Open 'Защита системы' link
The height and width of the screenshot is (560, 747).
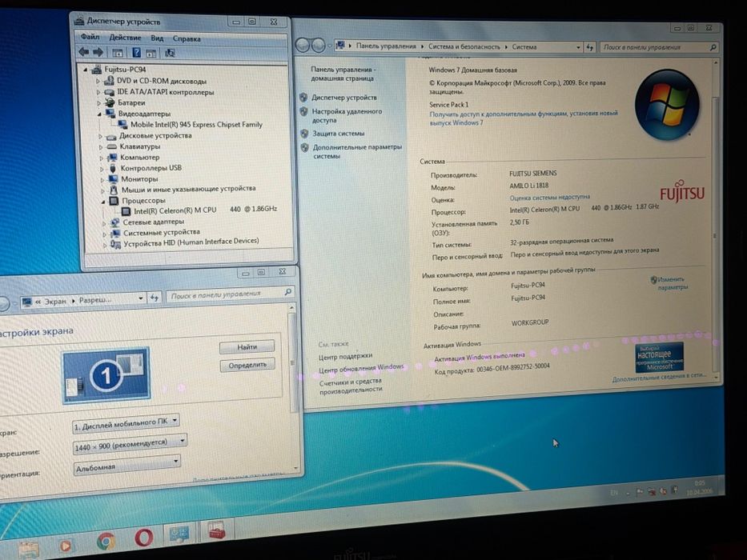(x=338, y=134)
